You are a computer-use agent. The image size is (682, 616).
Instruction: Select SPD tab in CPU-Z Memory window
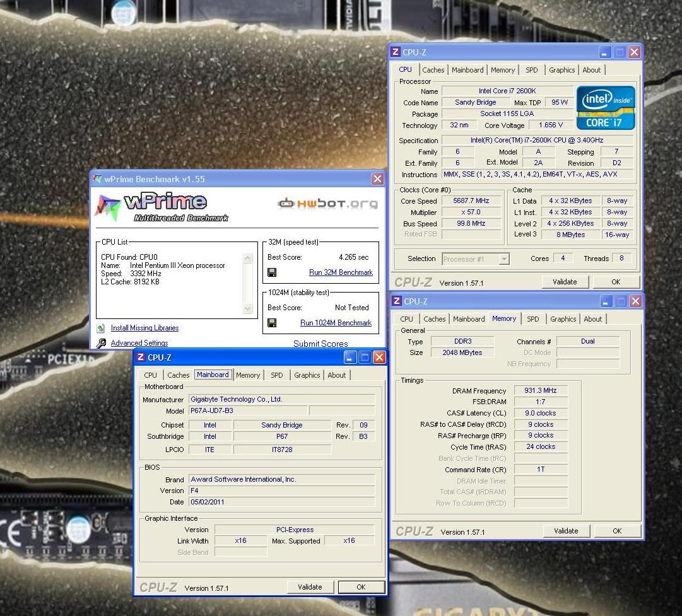point(533,319)
